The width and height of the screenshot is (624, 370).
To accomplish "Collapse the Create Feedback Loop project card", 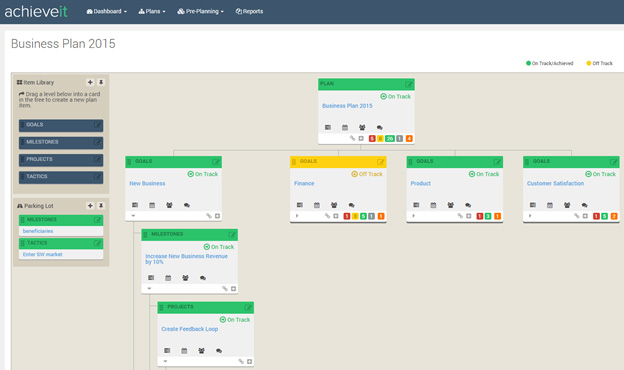I will 165,362.
